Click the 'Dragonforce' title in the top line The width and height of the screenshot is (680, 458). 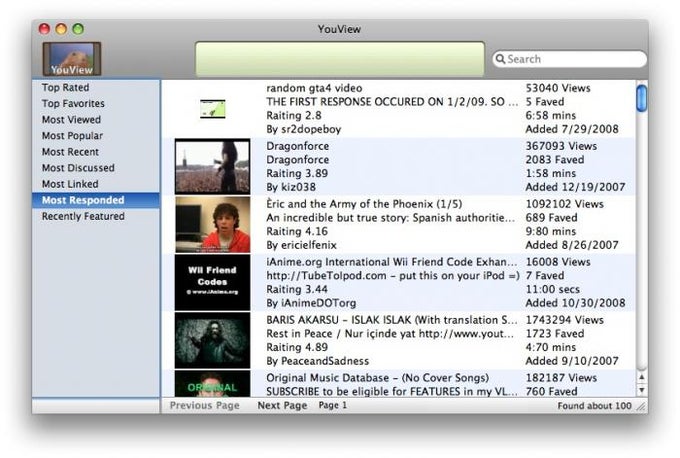click(x=298, y=146)
